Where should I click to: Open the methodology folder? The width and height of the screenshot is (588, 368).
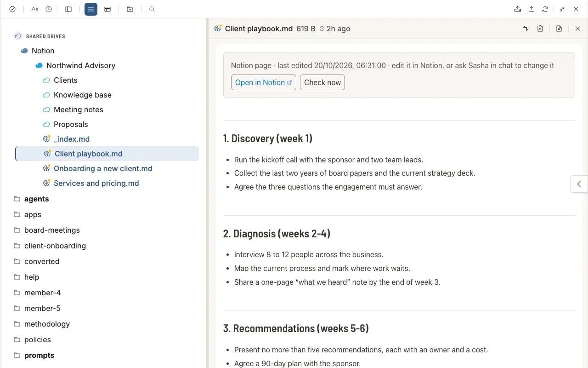point(47,324)
